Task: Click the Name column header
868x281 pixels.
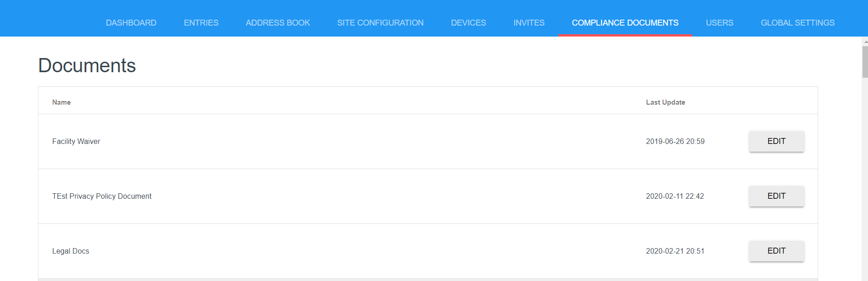Action: click(x=61, y=102)
